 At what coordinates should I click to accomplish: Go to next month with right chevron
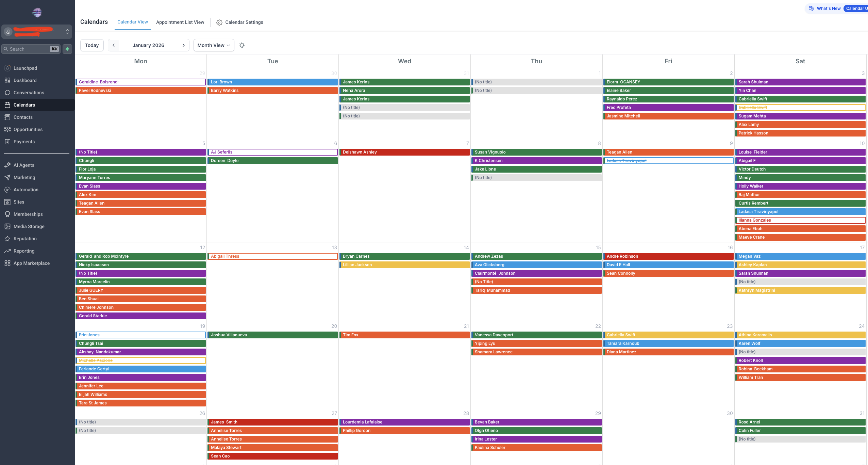click(184, 45)
